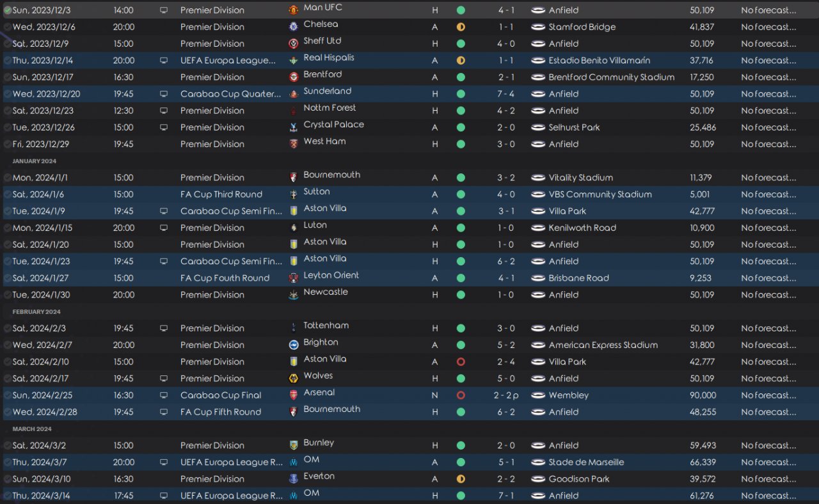This screenshot has width=819, height=504.
Task: Click the Man UFC club badge
Action: tap(294, 10)
